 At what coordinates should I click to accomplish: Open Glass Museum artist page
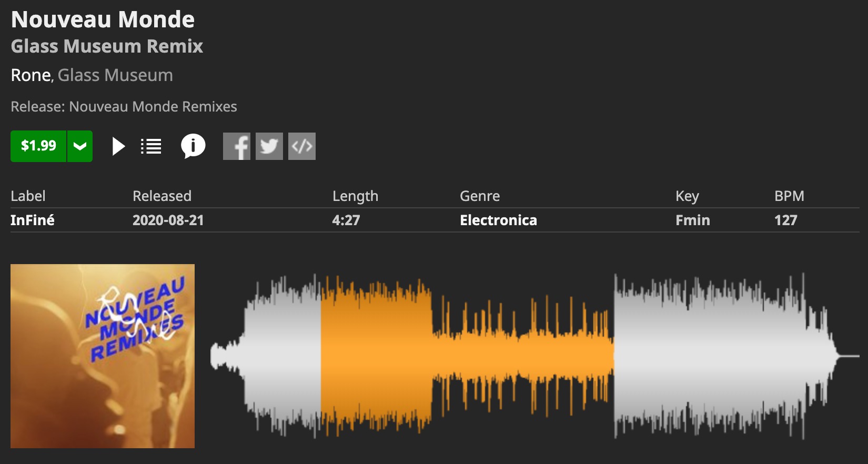[115, 75]
